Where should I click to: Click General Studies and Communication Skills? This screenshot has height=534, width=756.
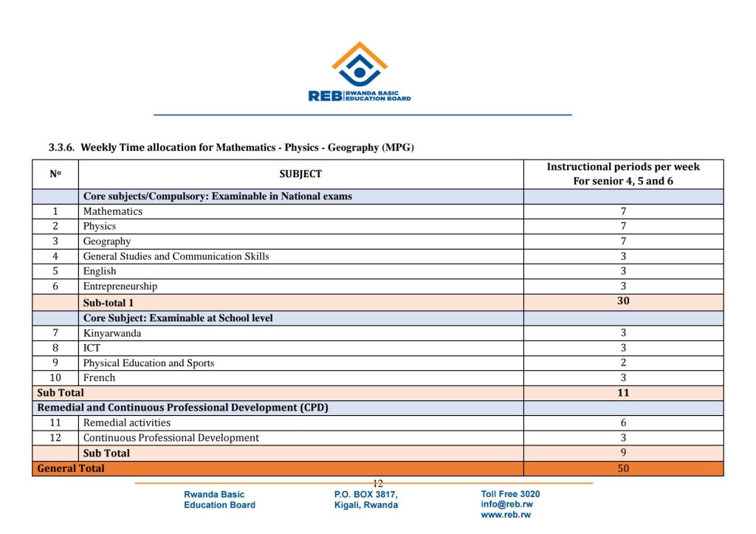[176, 256]
